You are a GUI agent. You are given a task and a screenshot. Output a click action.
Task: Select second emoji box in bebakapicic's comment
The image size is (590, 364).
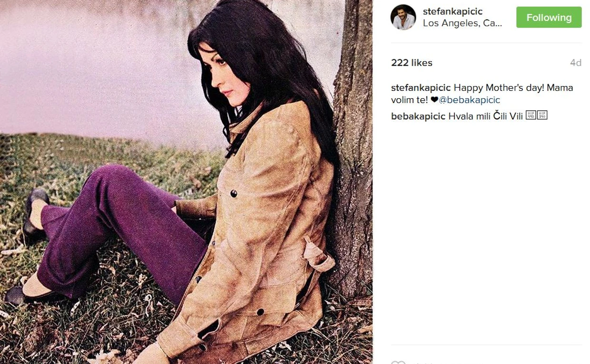coord(542,115)
